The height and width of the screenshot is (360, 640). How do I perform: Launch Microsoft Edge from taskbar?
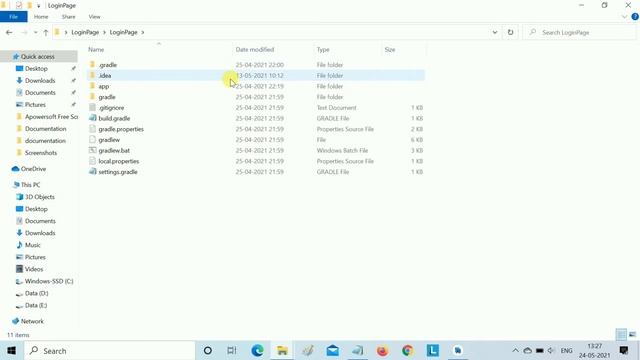(257, 351)
